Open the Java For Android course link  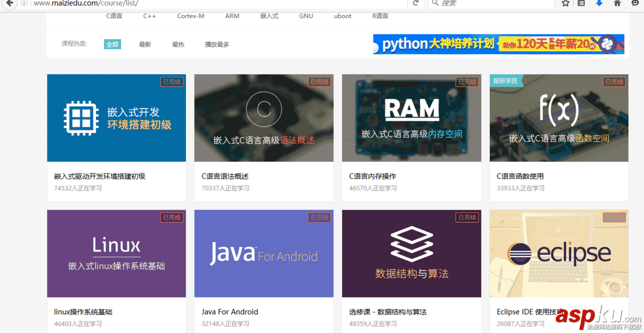pos(230,312)
